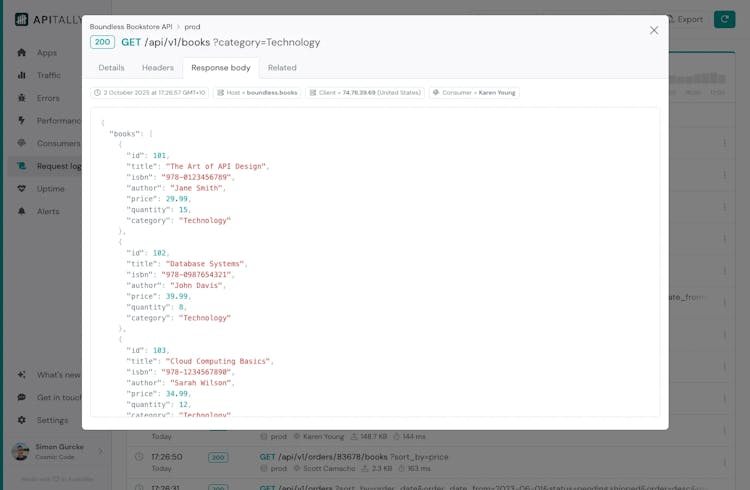This screenshot has width=750, height=490.
Task: Click the Apps home icon in sidebar
Action: (21, 53)
